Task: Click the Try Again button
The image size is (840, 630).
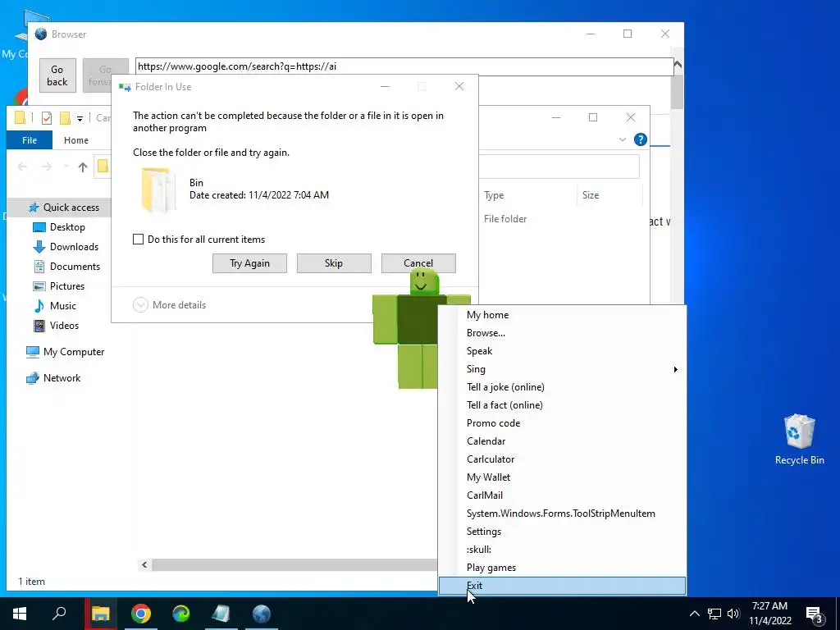Action: tap(249, 263)
